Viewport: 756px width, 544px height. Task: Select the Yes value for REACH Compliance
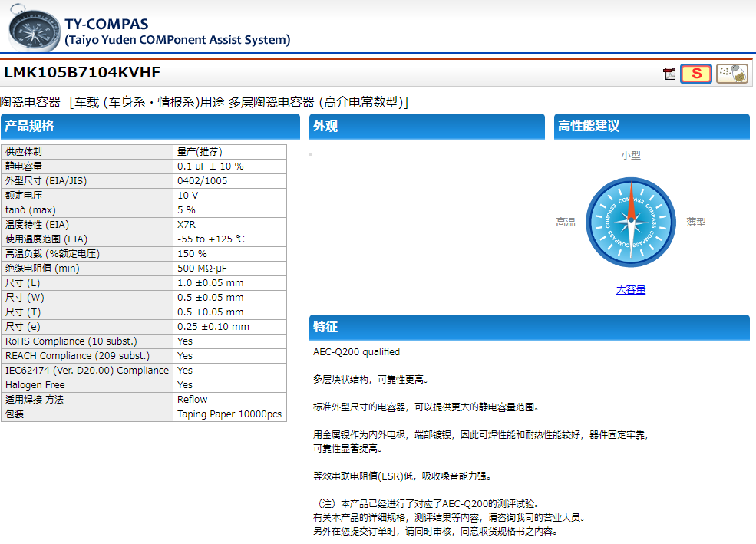185,355
